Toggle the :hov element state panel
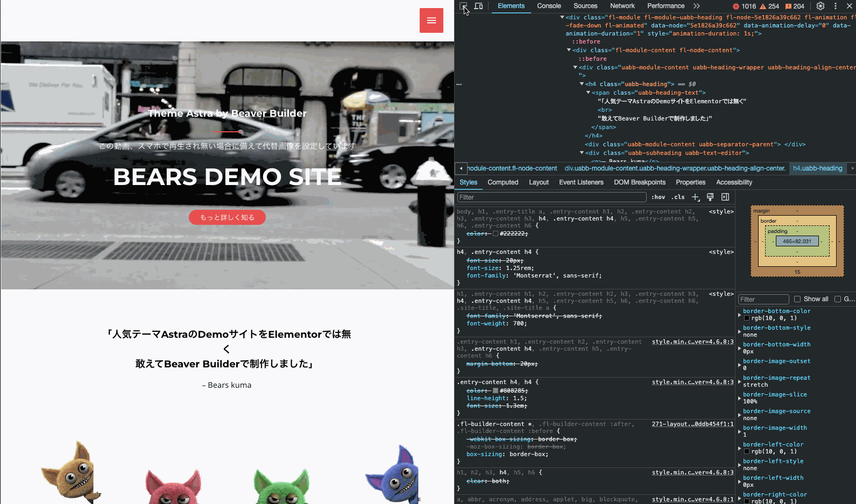 point(659,197)
